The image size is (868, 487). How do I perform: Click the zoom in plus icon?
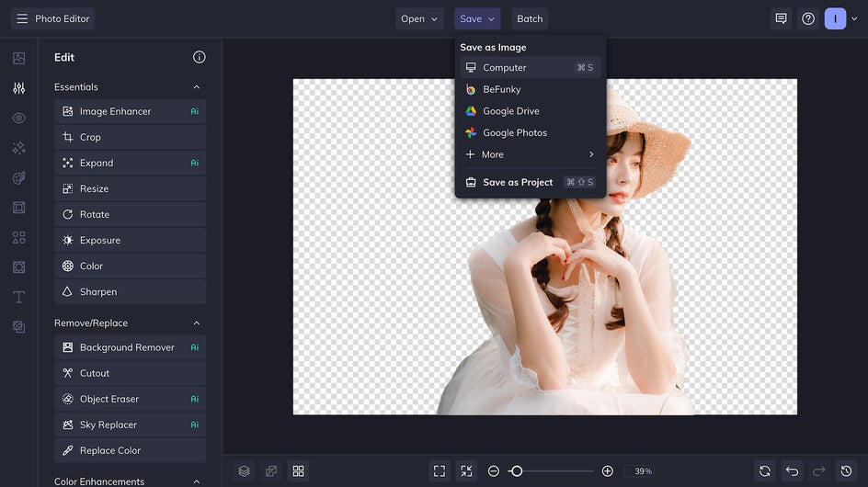pos(607,470)
